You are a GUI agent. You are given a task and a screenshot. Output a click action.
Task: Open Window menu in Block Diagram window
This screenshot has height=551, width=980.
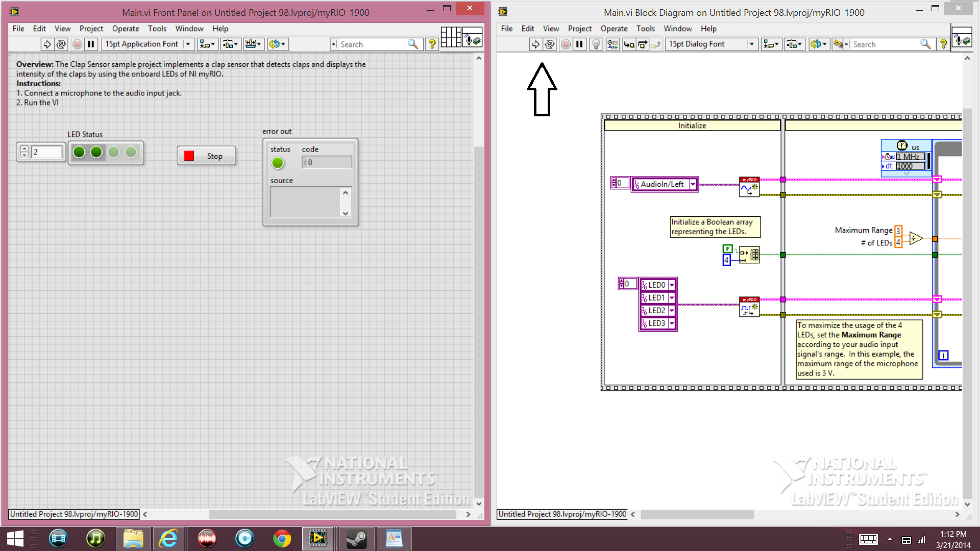[678, 29]
